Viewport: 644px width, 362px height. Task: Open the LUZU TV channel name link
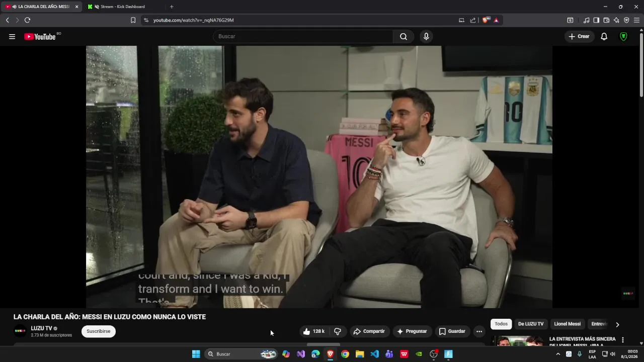(41, 328)
